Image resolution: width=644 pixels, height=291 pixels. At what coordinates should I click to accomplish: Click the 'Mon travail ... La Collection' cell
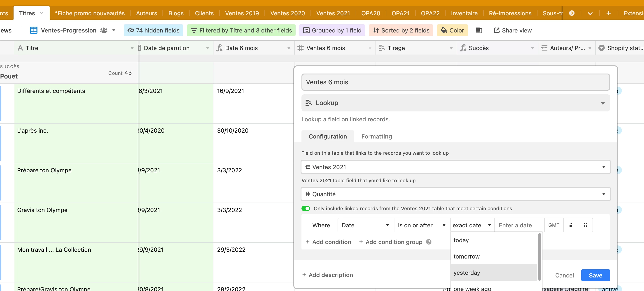[76, 263]
